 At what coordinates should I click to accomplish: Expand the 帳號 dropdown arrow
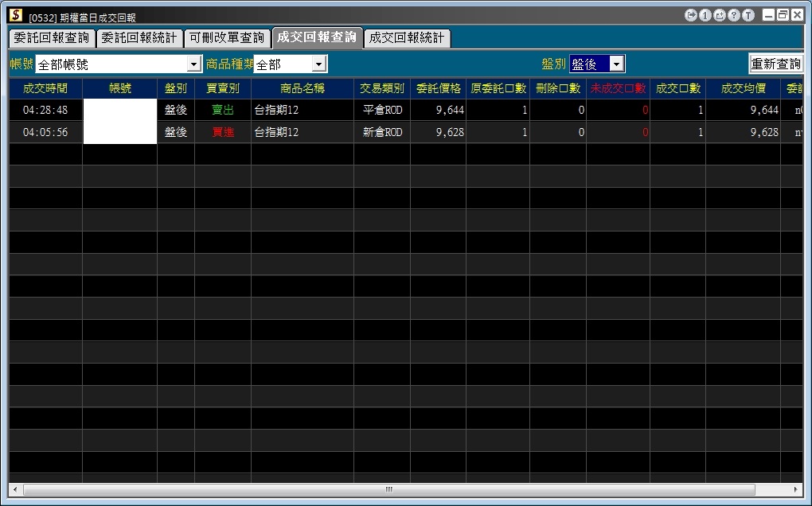pos(193,64)
